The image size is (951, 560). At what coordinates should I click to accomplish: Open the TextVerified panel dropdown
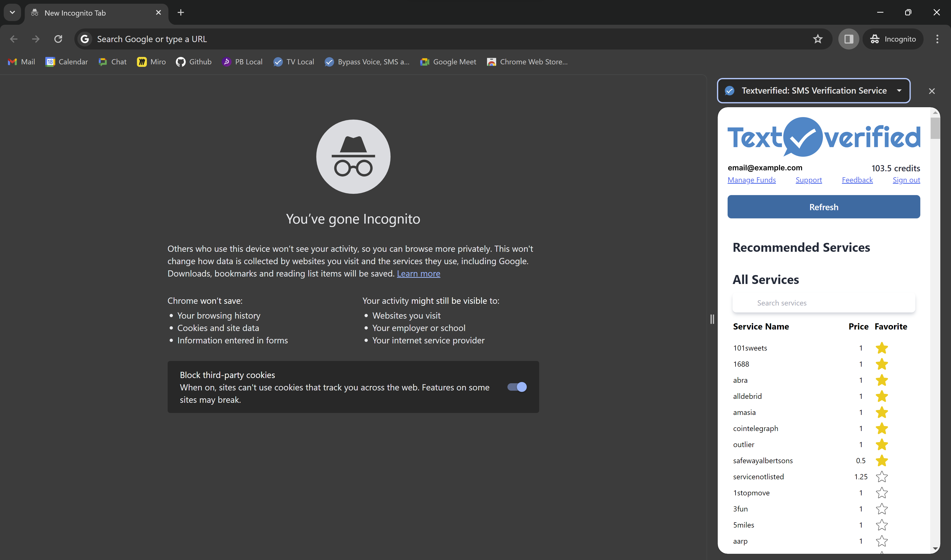900,91
